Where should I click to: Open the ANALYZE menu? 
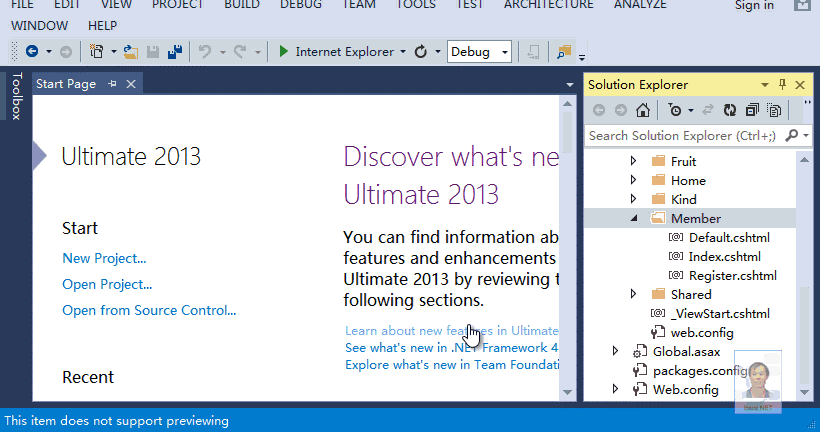tap(640, 5)
